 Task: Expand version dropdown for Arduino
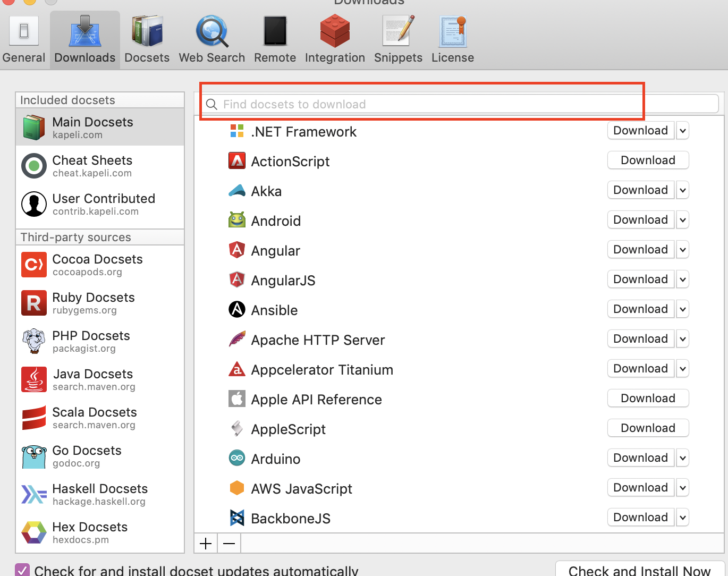(x=683, y=458)
